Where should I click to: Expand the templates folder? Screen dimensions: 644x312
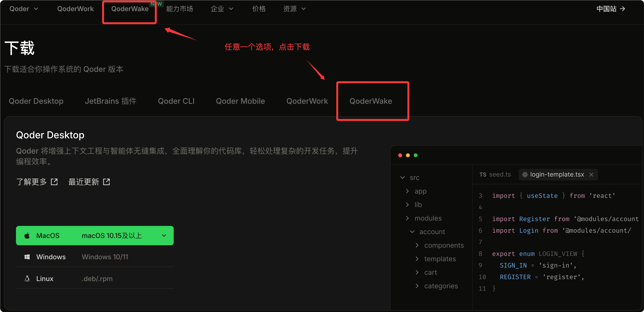[x=417, y=259]
